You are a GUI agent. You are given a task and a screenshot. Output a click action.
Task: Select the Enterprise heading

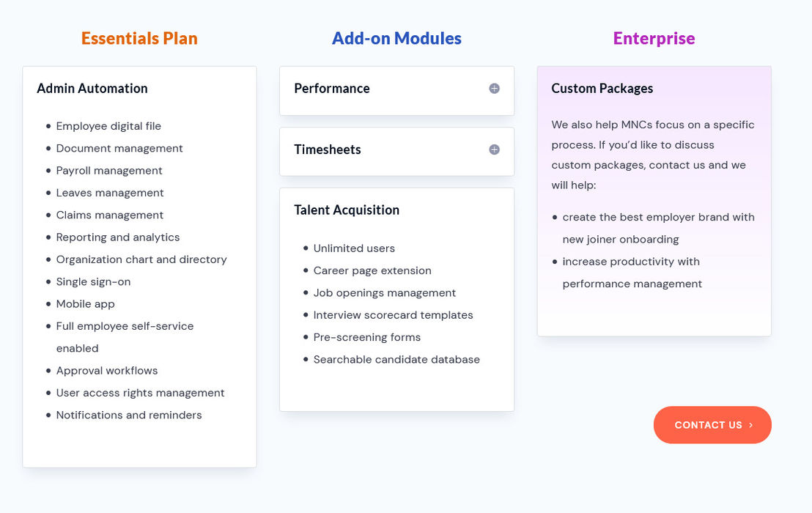pos(654,38)
